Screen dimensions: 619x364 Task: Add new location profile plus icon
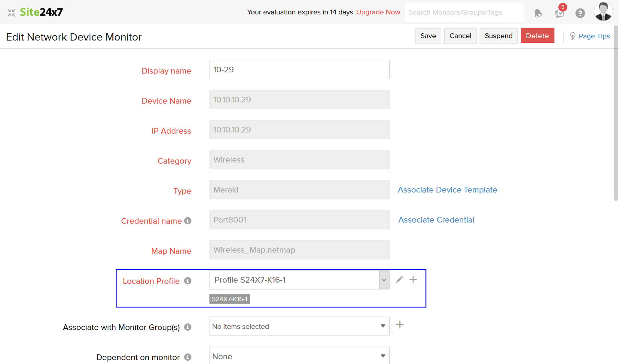[413, 280]
